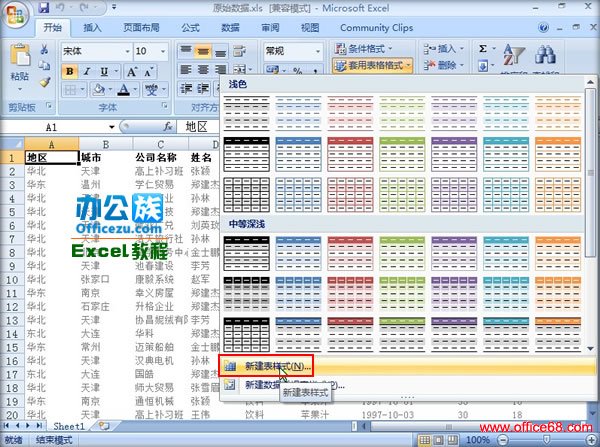The image size is (600, 447).
Task: Open the Community Clips tab
Action: coord(377,28)
